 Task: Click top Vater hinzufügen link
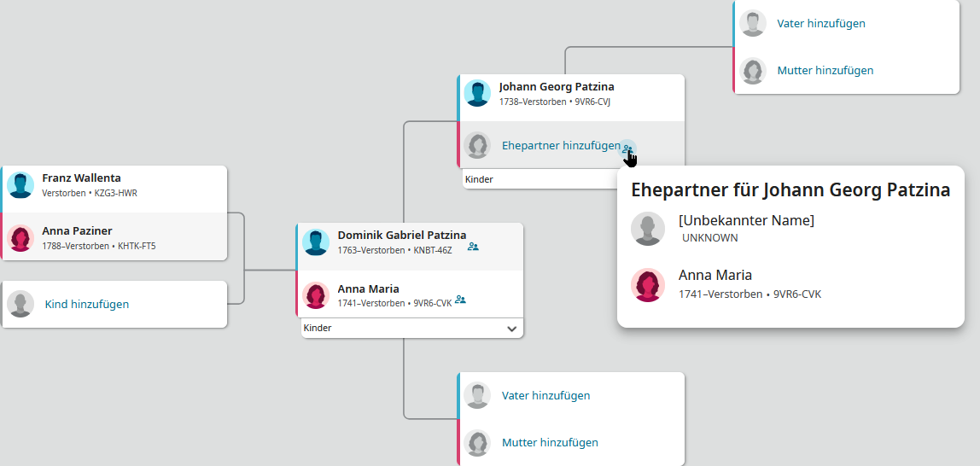pos(821,24)
